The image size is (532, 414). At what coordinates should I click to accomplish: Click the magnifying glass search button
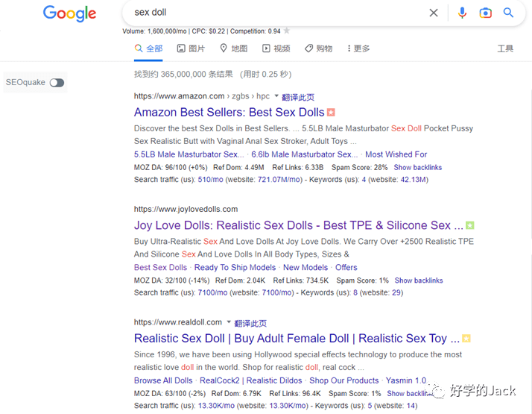tap(508, 13)
